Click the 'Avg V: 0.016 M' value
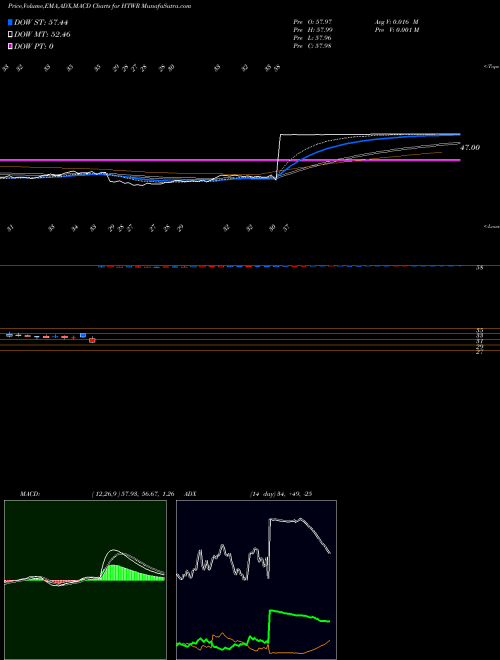The height and width of the screenshot is (660, 500). (396, 21)
